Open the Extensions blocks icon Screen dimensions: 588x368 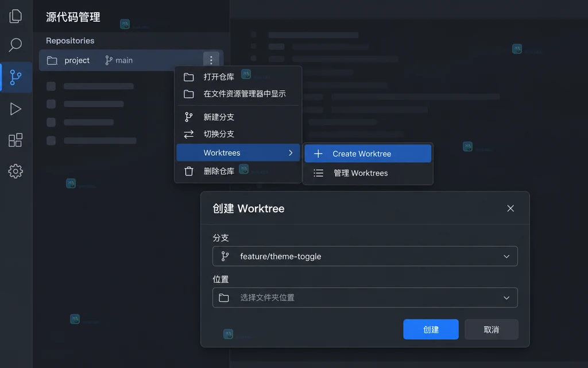(16, 140)
